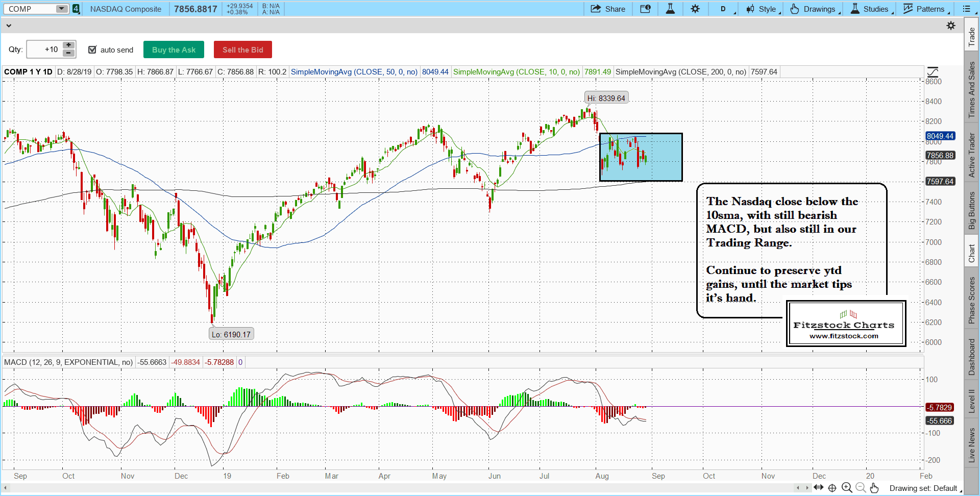
Task: Open the symbol description info icon
Action: pyautogui.click(x=645, y=9)
